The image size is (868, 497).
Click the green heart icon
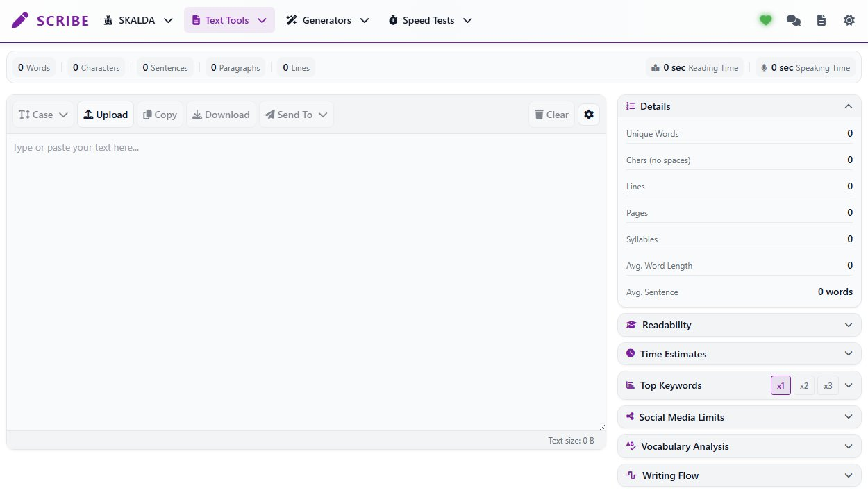coord(765,20)
